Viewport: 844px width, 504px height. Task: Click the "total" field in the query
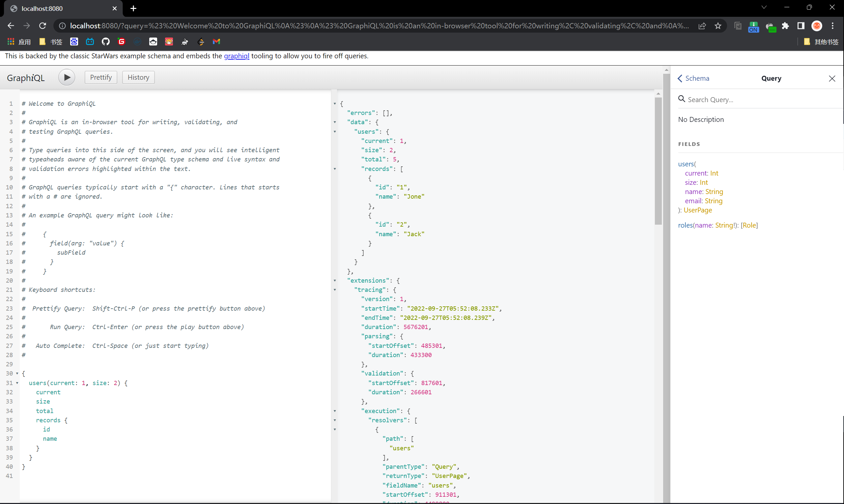(x=45, y=411)
